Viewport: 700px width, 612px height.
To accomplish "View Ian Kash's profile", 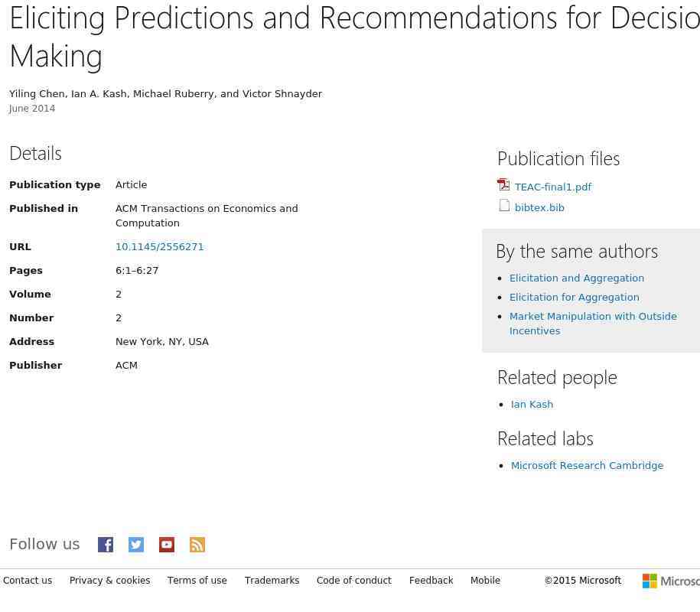I will [x=532, y=405].
